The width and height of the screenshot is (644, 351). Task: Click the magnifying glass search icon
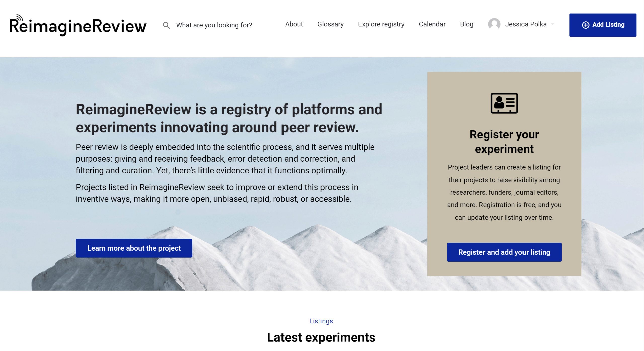tap(166, 25)
